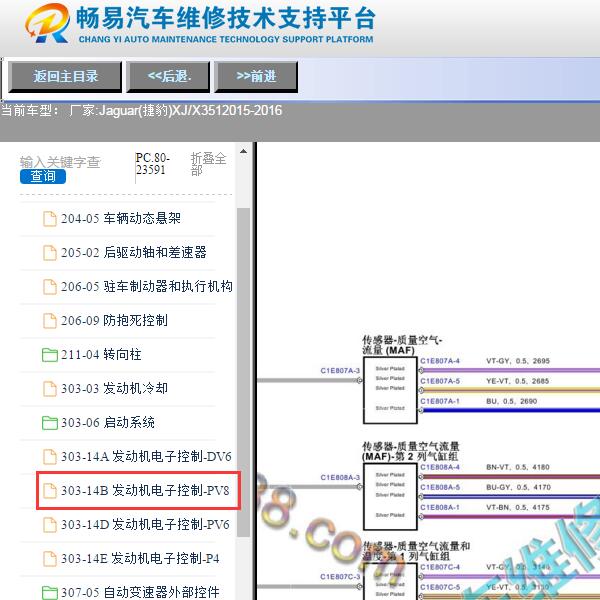The width and height of the screenshot is (600, 600).
Task: Open 303-14E 发动机电子控制-P4 entry
Action: [x=140, y=558]
